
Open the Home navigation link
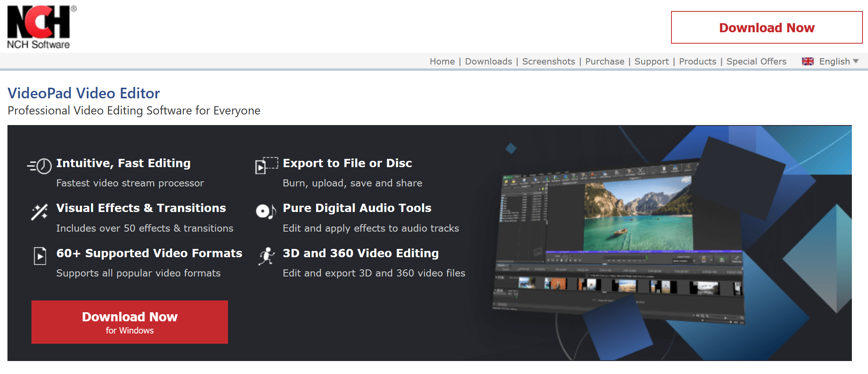442,61
